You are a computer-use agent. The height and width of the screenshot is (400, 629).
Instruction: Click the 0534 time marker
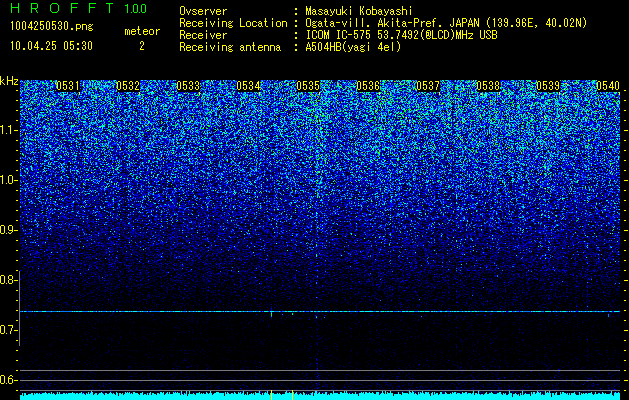tap(248, 86)
